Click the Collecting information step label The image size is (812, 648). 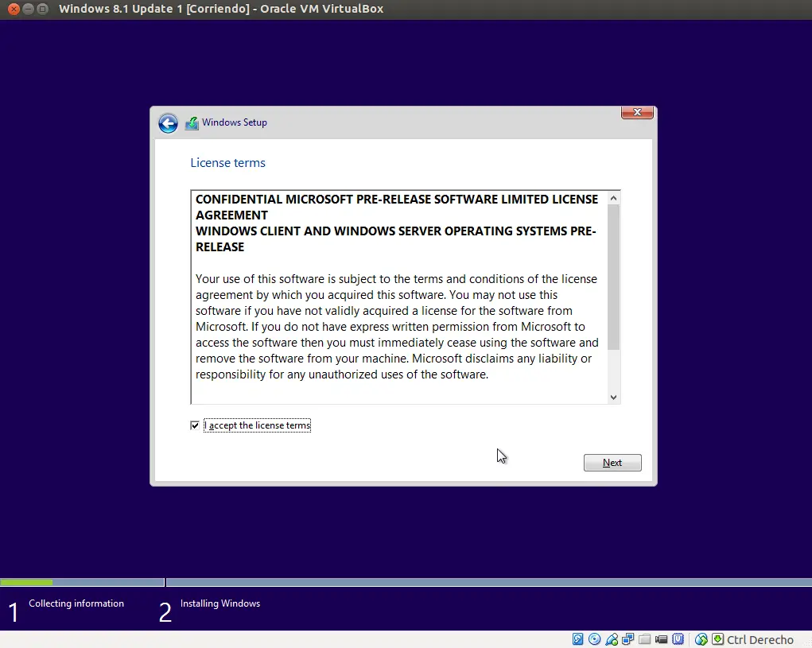click(76, 603)
